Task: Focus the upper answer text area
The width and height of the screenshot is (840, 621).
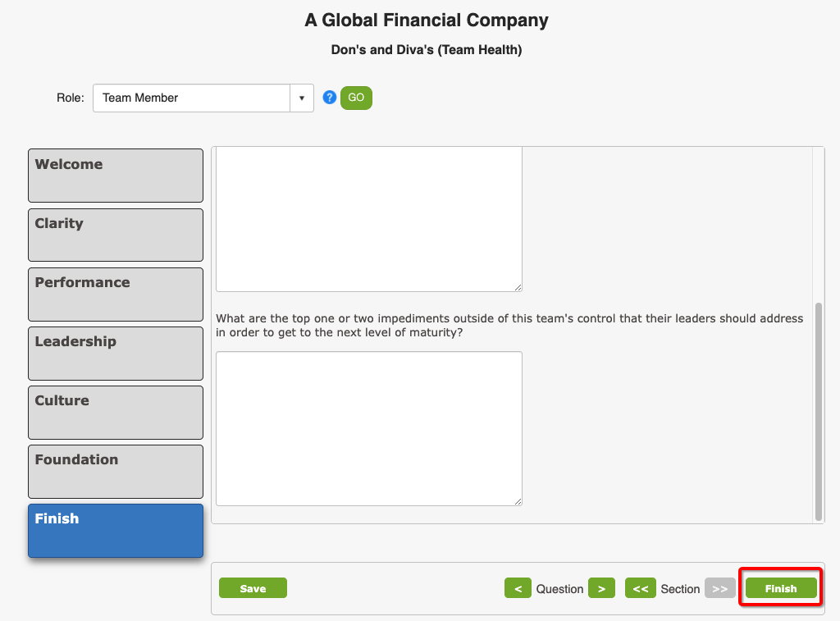Action: point(369,219)
